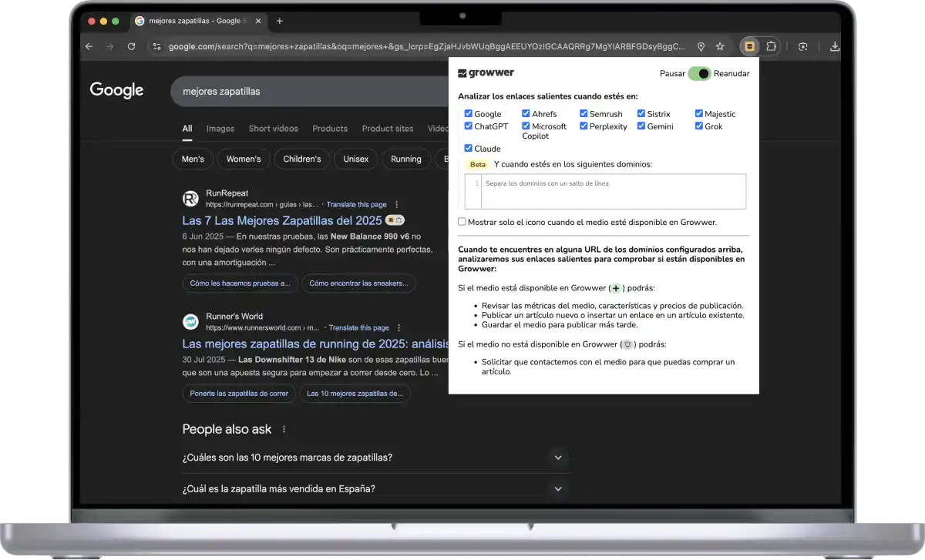Switch to the Product sites tab

pyautogui.click(x=388, y=129)
